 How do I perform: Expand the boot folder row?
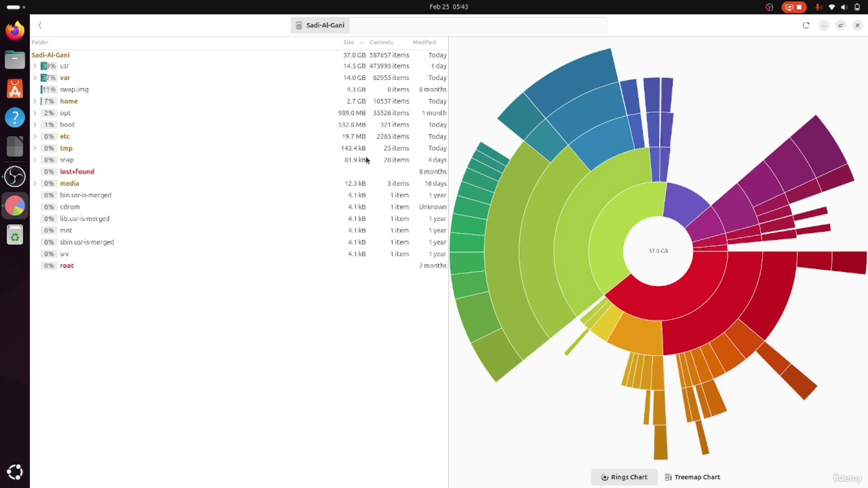point(35,125)
